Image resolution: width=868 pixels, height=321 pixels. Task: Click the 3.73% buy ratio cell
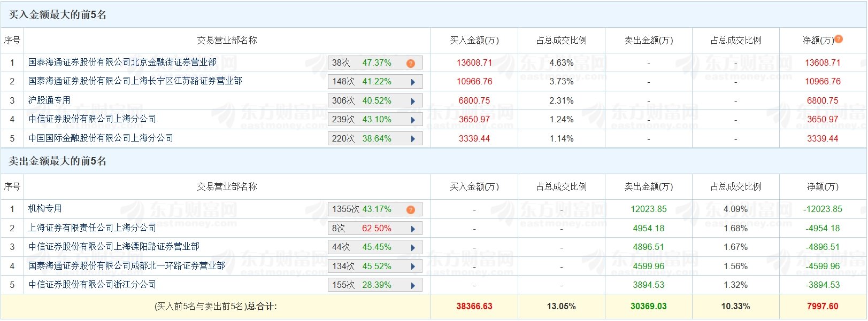point(562,82)
